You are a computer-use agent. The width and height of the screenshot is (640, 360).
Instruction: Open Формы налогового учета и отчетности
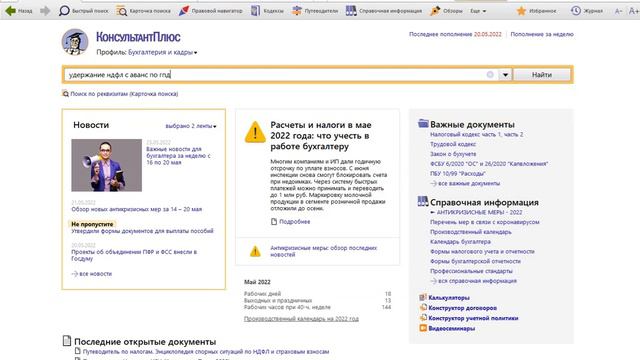tap(482, 251)
